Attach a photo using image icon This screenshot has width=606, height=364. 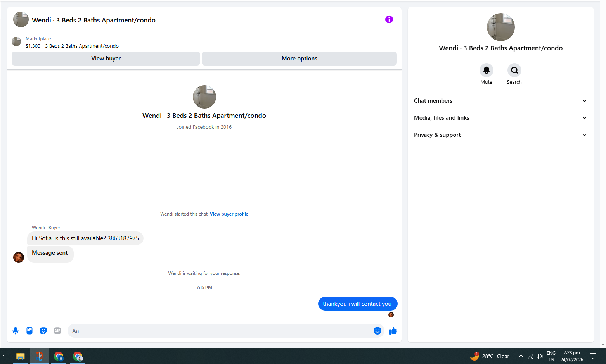coord(29,331)
